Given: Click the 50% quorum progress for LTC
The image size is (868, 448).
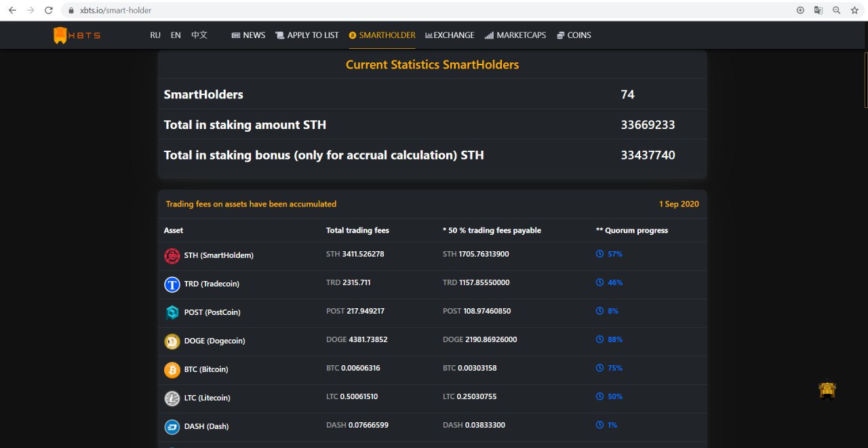Looking at the screenshot, I should pos(615,396).
